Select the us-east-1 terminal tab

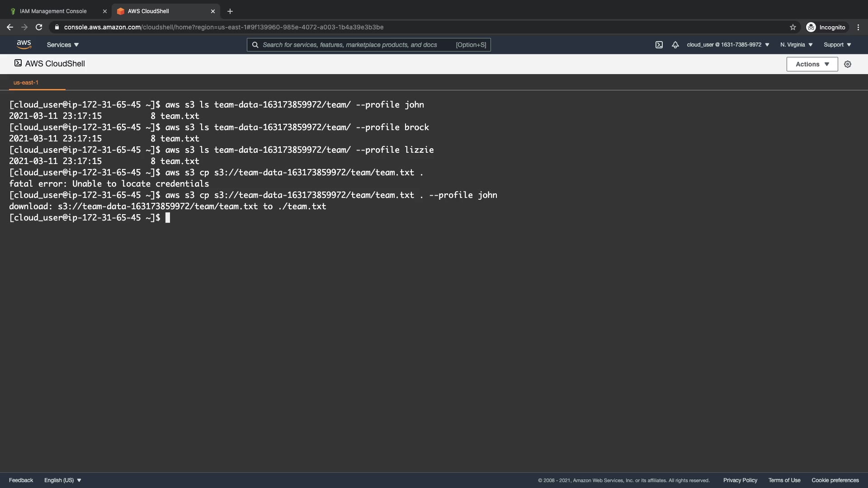point(26,83)
